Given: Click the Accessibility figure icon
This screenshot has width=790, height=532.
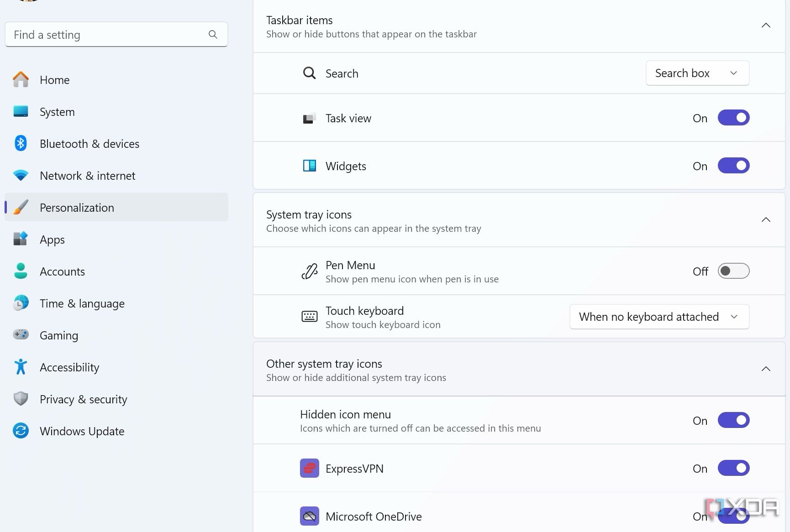Looking at the screenshot, I should (x=21, y=367).
